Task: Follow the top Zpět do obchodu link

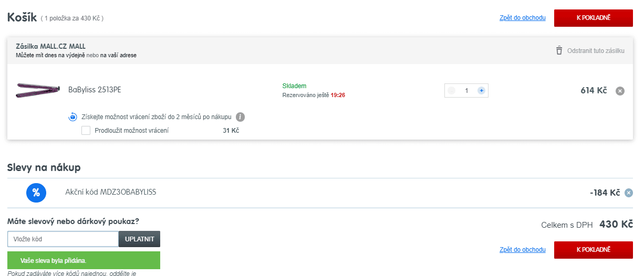Action: click(x=523, y=18)
